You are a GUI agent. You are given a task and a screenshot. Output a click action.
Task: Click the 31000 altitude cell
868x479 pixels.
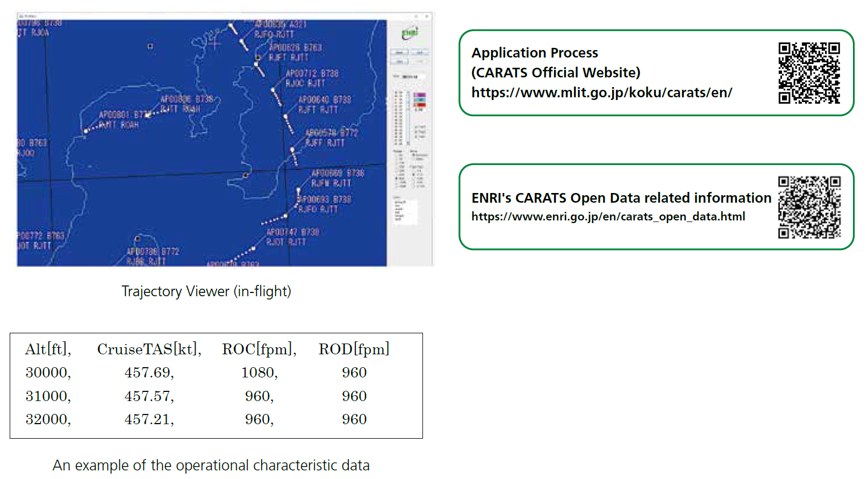[48, 396]
